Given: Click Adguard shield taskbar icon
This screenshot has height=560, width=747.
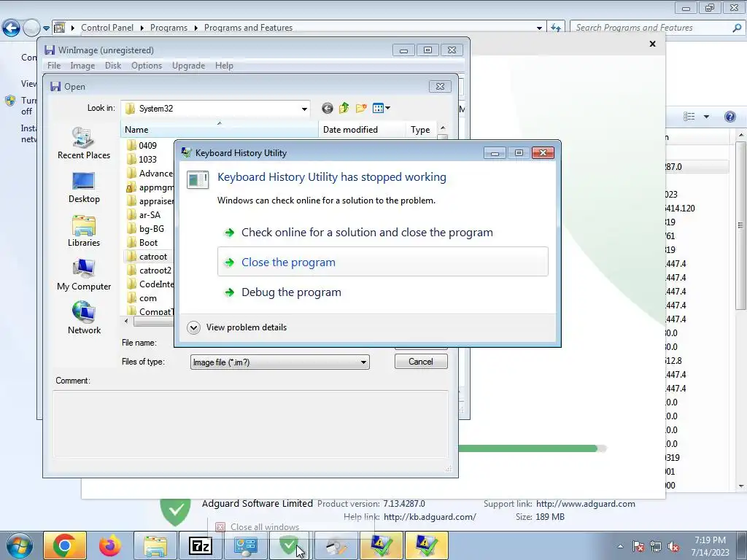Looking at the screenshot, I should 289,545.
